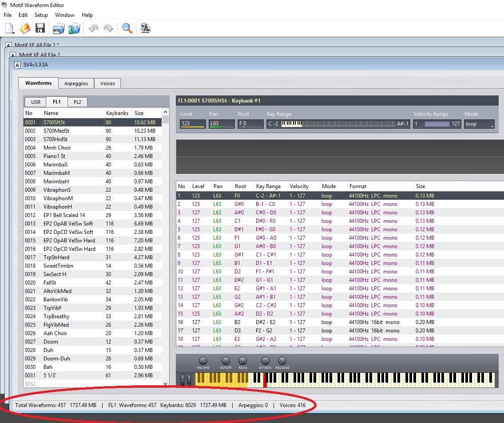Click the keyboard folder import icon
Viewport: 504px width, 423px height.
click(59, 28)
